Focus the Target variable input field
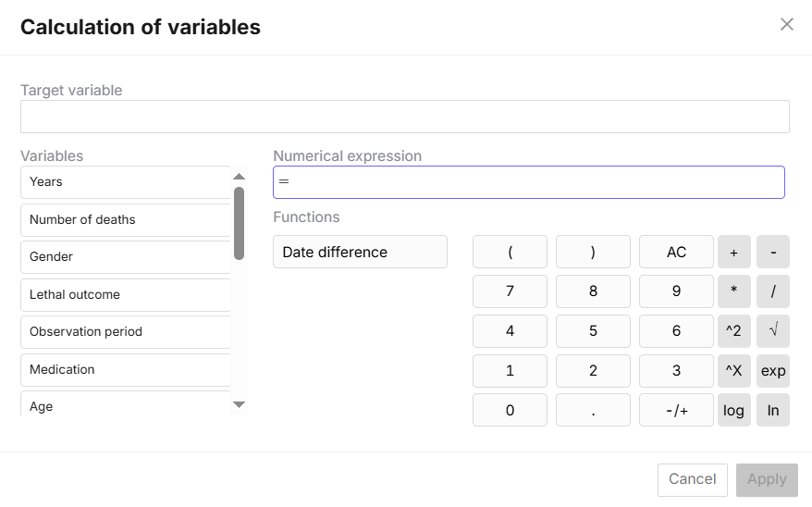Image resolution: width=812 pixels, height=507 pixels. point(404,117)
